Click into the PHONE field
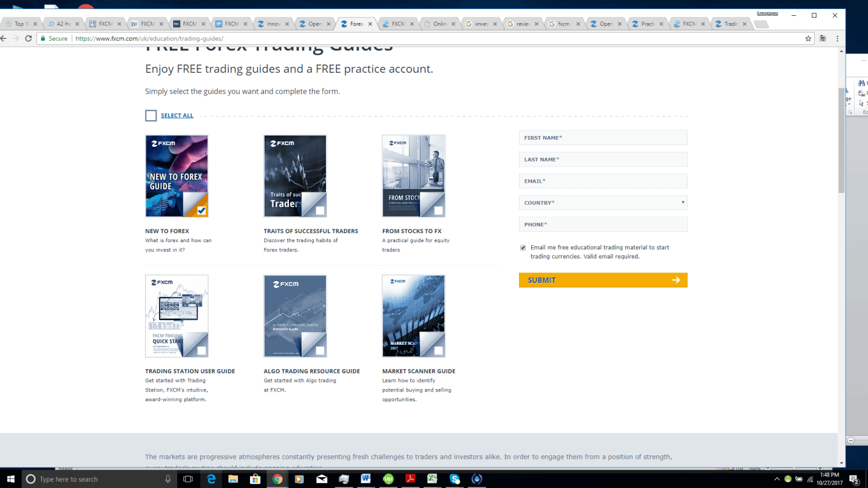Viewport: 868px width, 488px height. 603,224
